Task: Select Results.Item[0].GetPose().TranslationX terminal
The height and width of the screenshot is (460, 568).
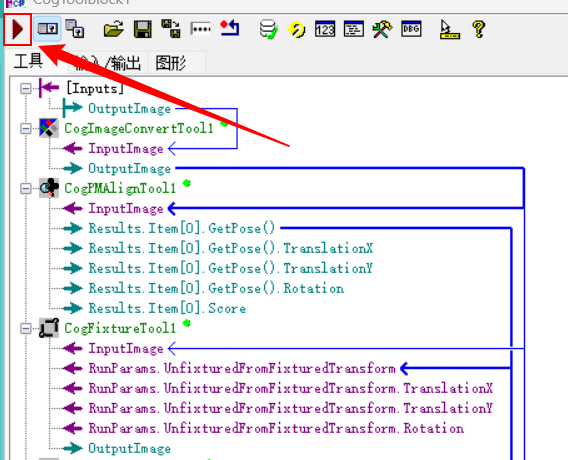Action: (x=231, y=248)
